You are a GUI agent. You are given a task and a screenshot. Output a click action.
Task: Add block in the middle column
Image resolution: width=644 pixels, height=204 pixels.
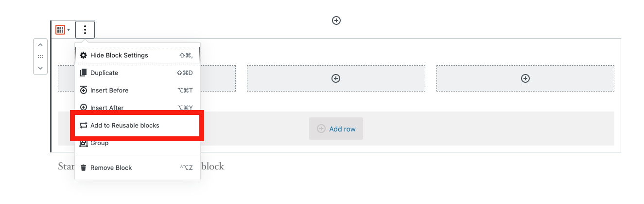click(336, 78)
